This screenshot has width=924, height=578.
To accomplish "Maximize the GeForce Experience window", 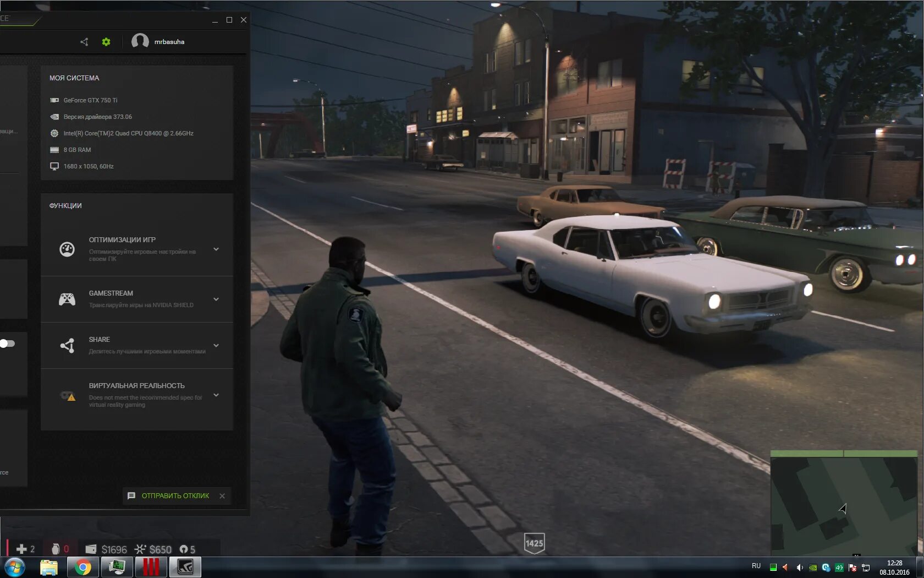I will tap(229, 20).
